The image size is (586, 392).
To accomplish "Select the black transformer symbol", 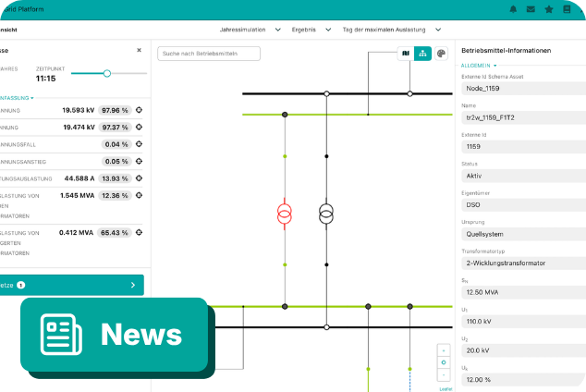I will (x=326, y=214).
